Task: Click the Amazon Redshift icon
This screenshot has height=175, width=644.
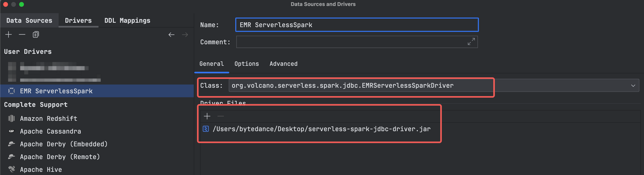Action: (x=12, y=119)
